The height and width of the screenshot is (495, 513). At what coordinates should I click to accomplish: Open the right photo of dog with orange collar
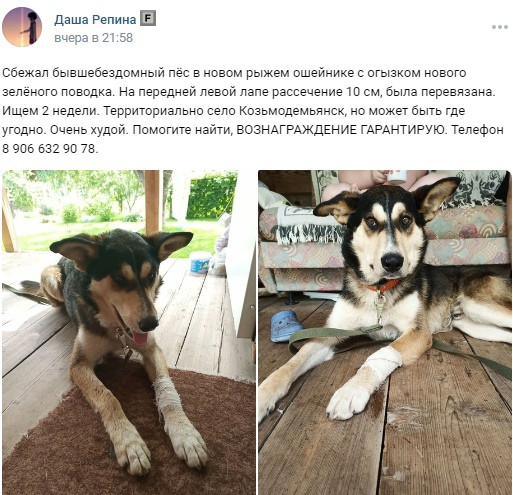point(384,332)
